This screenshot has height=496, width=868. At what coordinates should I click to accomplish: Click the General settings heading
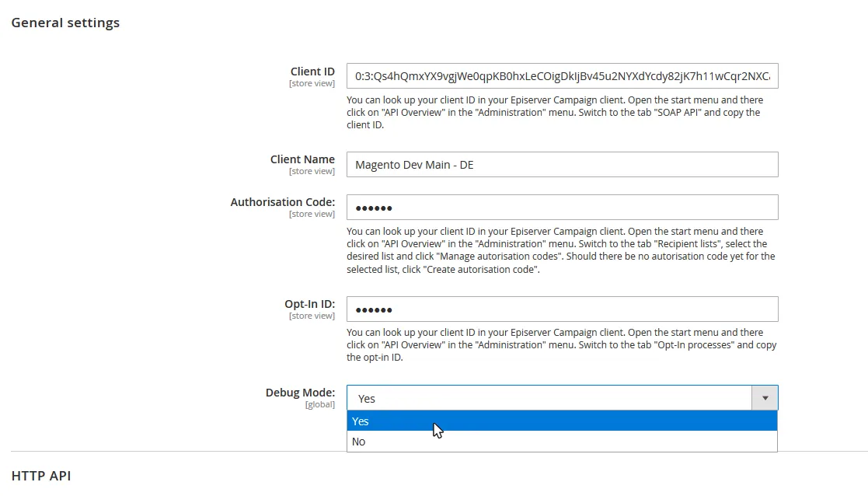point(65,23)
